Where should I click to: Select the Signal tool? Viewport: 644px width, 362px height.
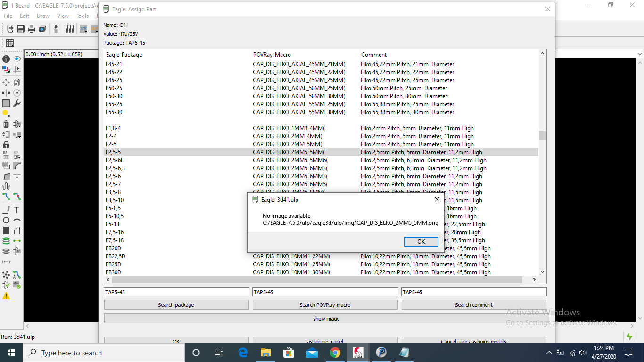tap(17, 241)
